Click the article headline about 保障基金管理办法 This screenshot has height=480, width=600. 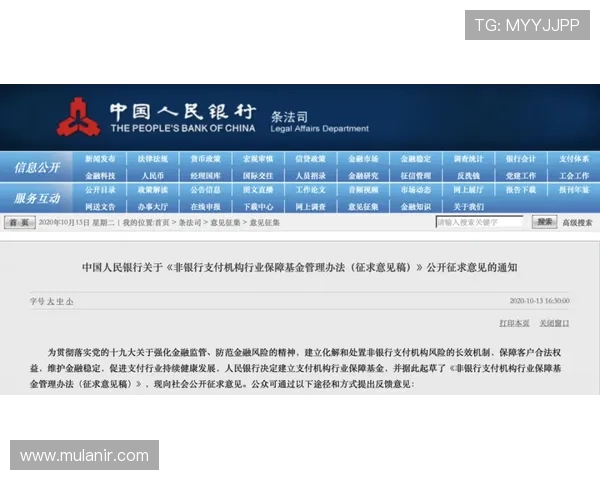click(300, 267)
